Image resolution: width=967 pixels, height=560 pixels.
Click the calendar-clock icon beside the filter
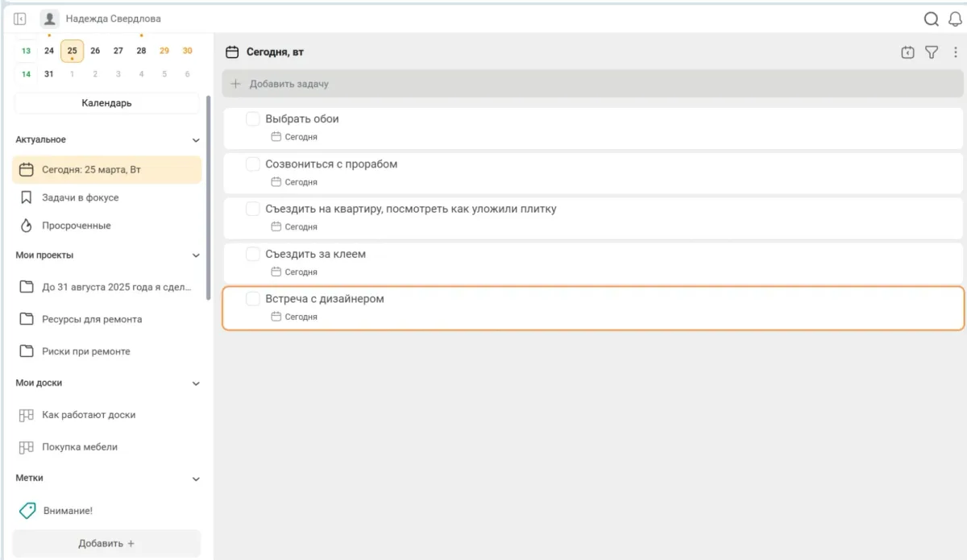point(907,52)
